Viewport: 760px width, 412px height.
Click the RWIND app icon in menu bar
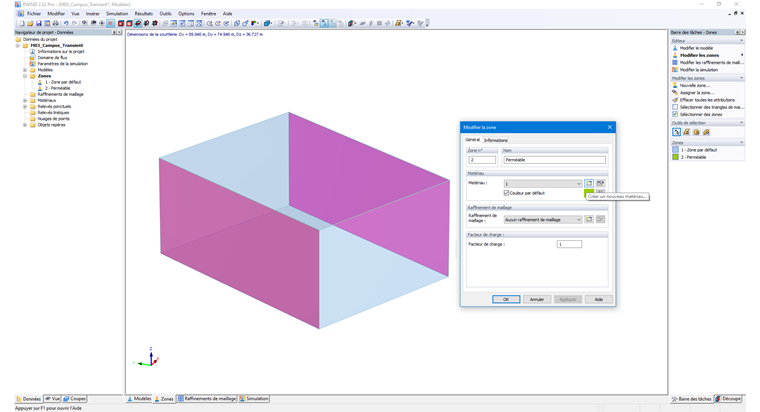[20, 14]
